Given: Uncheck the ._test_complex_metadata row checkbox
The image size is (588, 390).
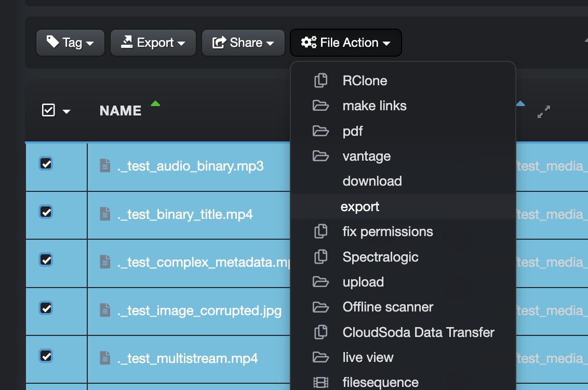Looking at the screenshot, I should (46, 260).
